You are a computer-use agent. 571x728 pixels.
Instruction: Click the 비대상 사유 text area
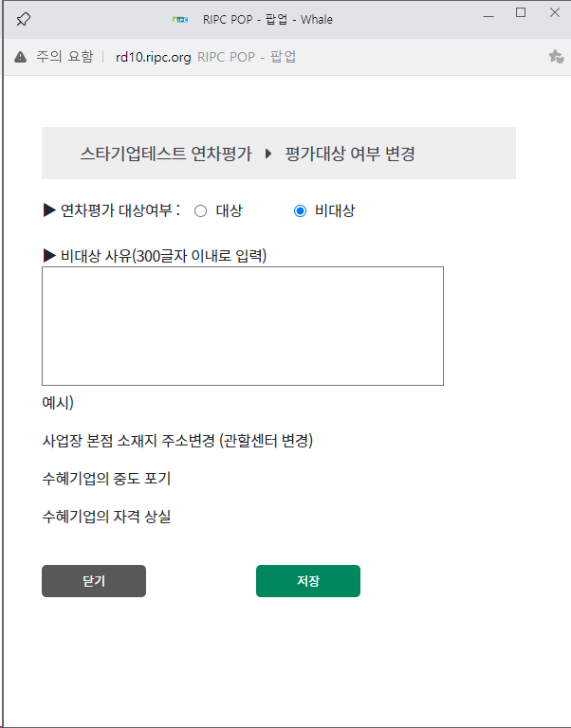click(243, 326)
